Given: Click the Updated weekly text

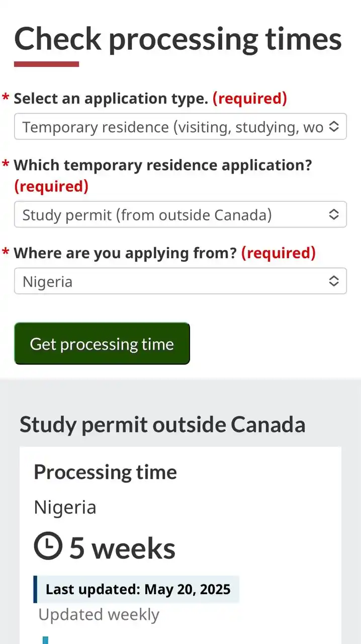Looking at the screenshot, I should pyautogui.click(x=99, y=614).
